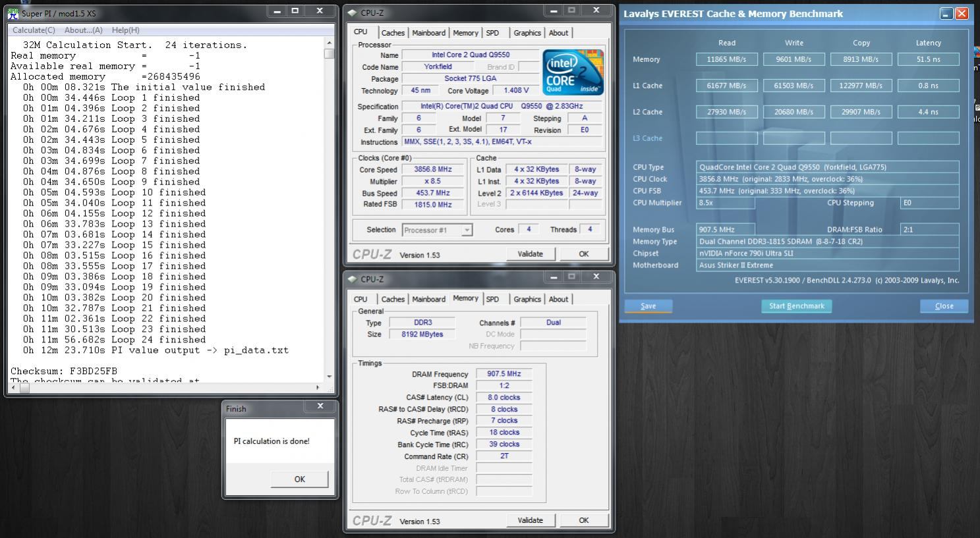Click the Bus Speed field 453.7 MHz
The image size is (980, 538).
pyautogui.click(x=432, y=193)
